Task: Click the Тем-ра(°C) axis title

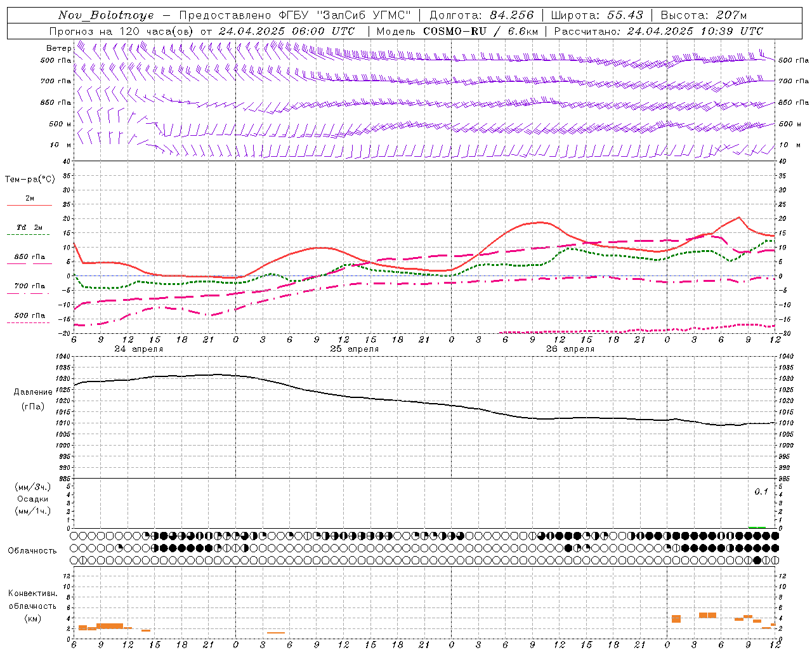Action: (30, 180)
